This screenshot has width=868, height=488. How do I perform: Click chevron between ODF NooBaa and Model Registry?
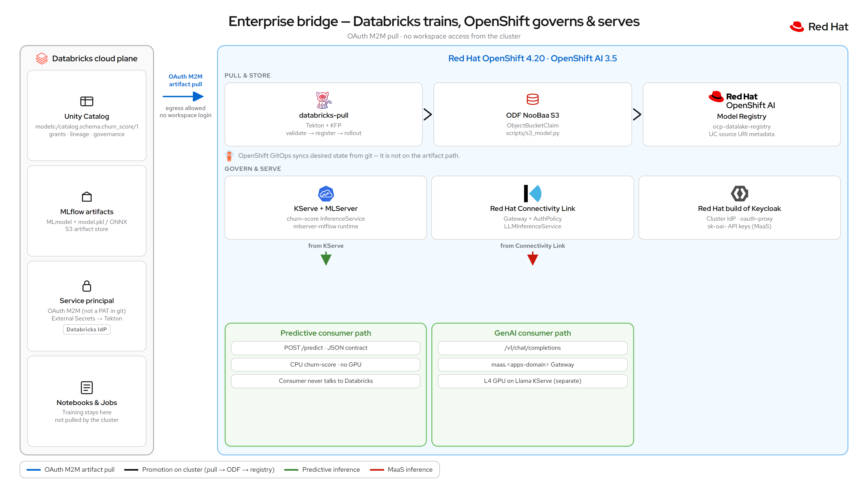637,114
